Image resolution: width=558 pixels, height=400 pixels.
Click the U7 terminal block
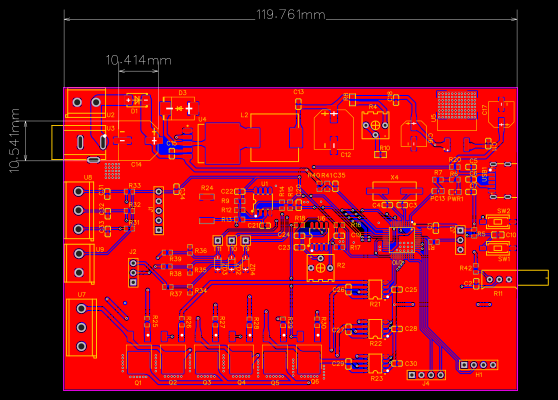coord(81,327)
